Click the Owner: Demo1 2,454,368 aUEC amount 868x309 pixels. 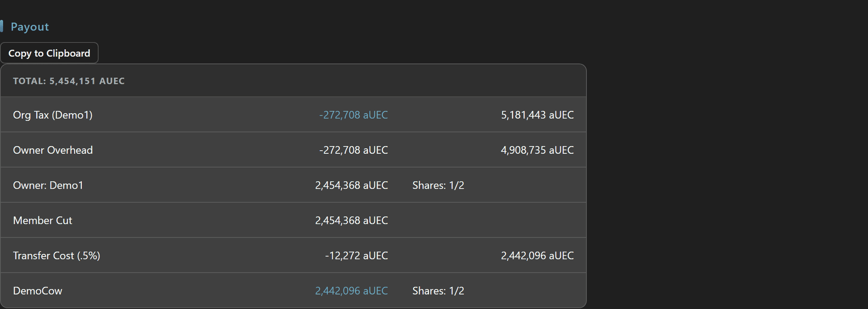[351, 185]
